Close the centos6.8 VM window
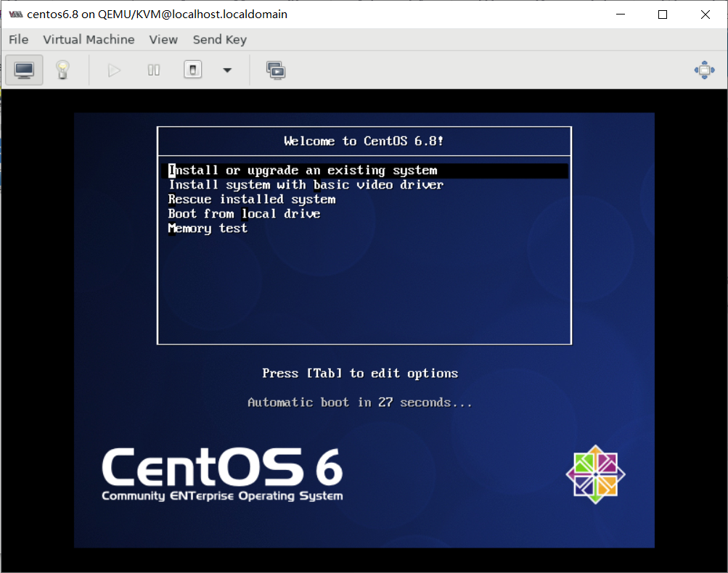 pyautogui.click(x=705, y=15)
